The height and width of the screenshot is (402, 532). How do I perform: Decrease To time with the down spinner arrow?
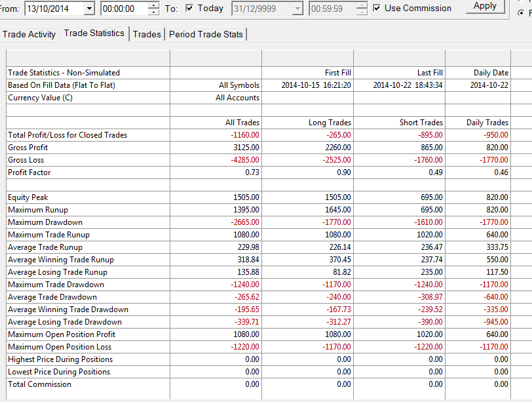point(362,12)
